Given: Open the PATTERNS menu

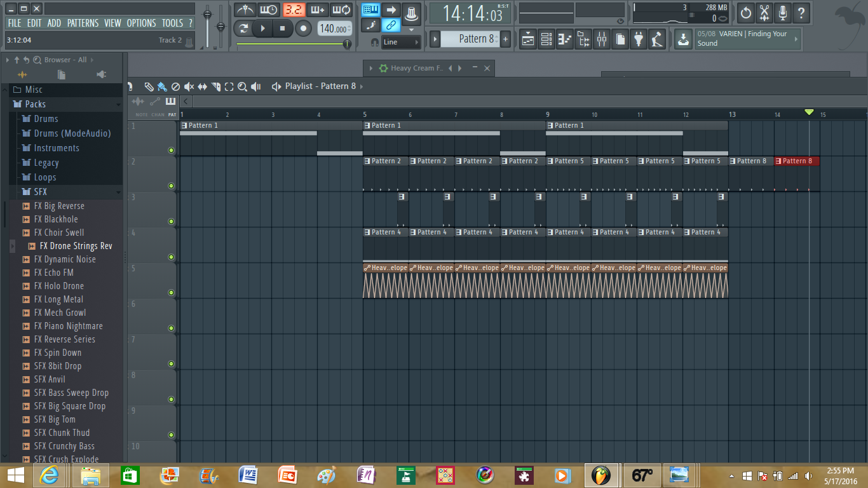Looking at the screenshot, I should click(83, 23).
